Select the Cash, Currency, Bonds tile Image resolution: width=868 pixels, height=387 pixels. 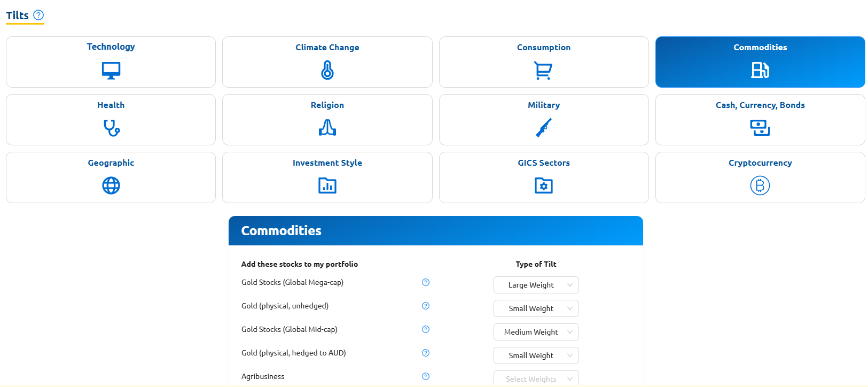click(760, 119)
